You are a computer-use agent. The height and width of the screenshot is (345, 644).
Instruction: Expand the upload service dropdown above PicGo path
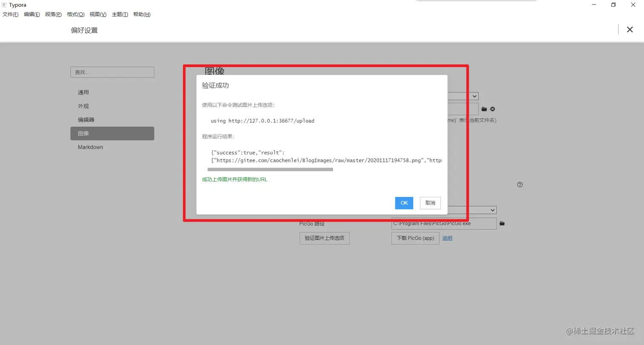tap(471, 210)
